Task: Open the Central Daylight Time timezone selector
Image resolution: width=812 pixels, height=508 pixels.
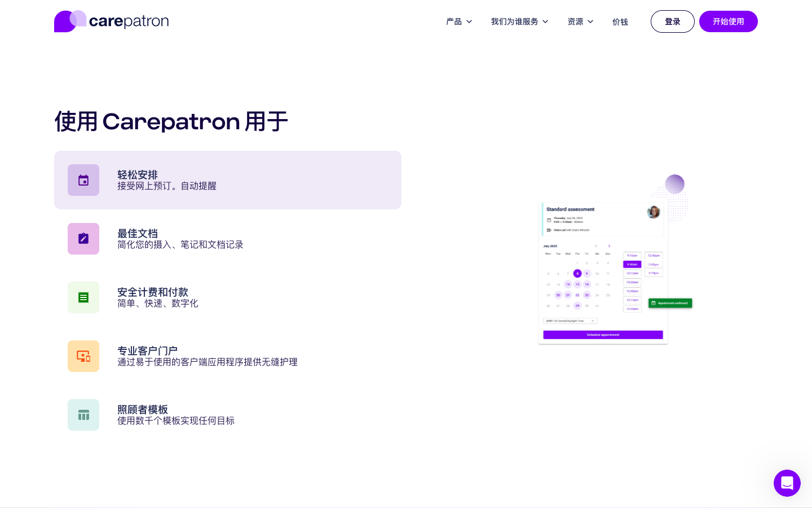Action: (x=570, y=321)
